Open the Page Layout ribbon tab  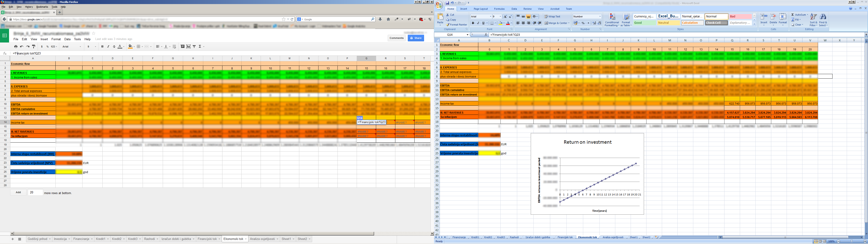click(x=481, y=9)
